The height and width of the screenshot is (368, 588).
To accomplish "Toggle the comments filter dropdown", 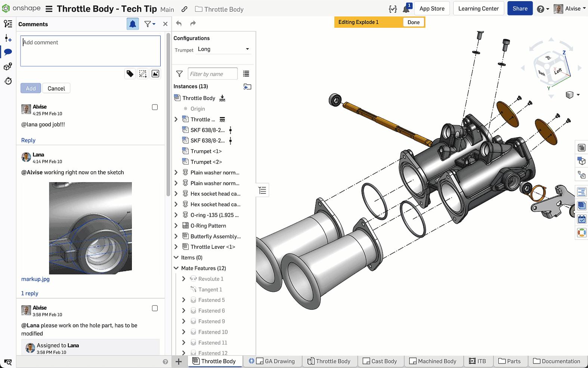I will 149,24.
